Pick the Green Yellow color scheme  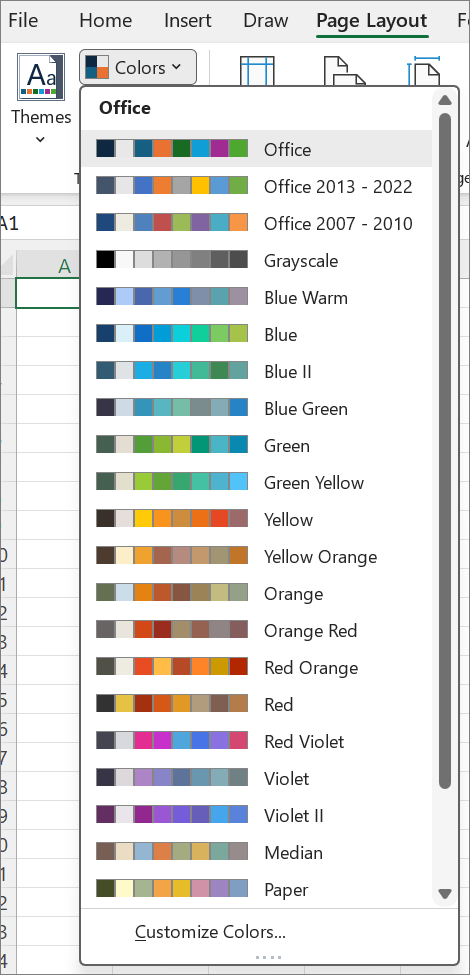[257, 482]
